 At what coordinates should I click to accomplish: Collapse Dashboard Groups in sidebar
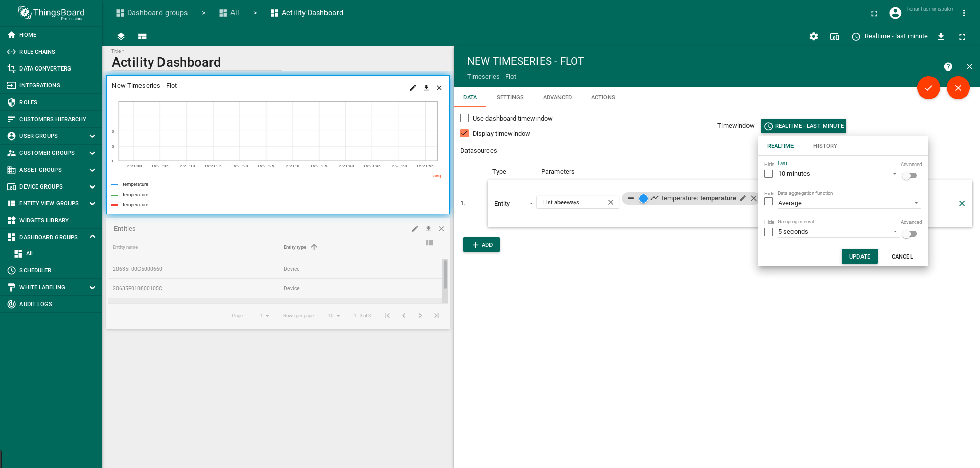[92, 237]
